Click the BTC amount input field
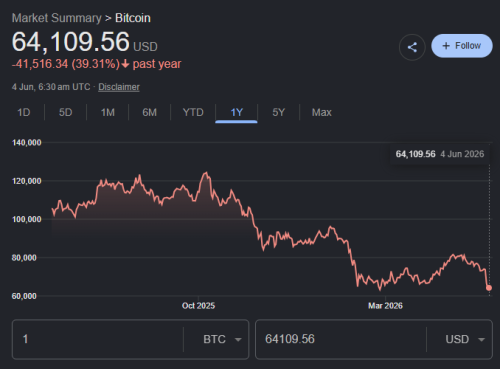The width and height of the screenshot is (500, 369). coord(97,339)
